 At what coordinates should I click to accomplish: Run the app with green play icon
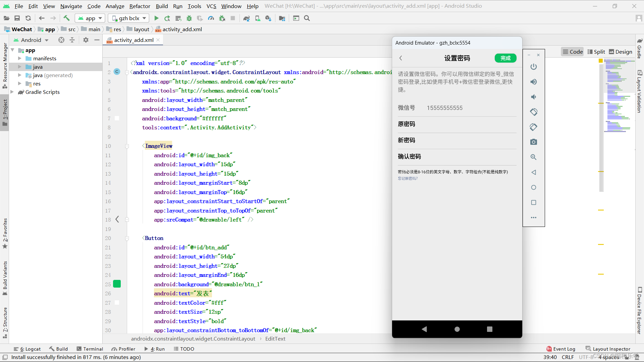point(156,18)
